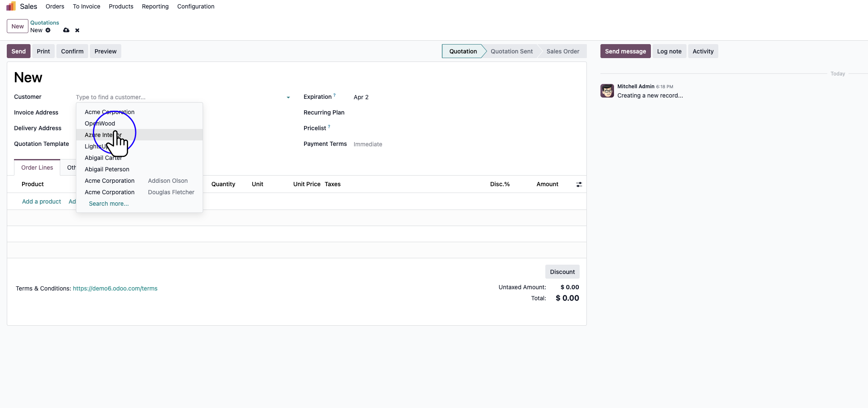Click the Discount button
Screen dimensions: 868x408
tap(562, 271)
